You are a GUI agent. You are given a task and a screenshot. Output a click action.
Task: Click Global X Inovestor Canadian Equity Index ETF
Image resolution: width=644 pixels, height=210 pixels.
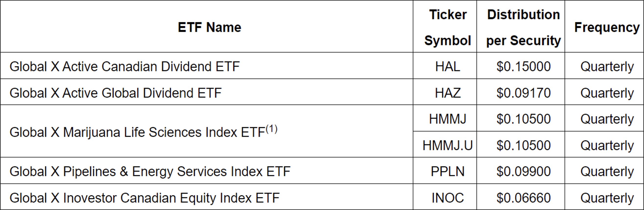144,198
